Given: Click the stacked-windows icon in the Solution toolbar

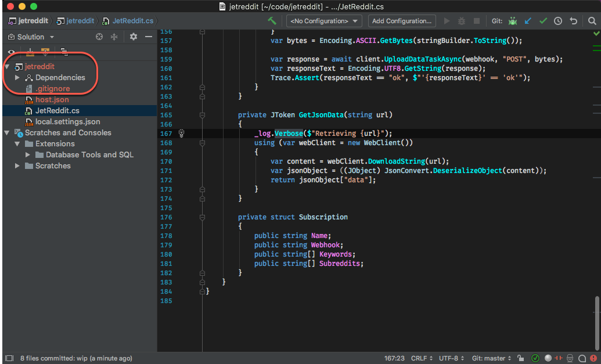Looking at the screenshot, I should [64, 52].
